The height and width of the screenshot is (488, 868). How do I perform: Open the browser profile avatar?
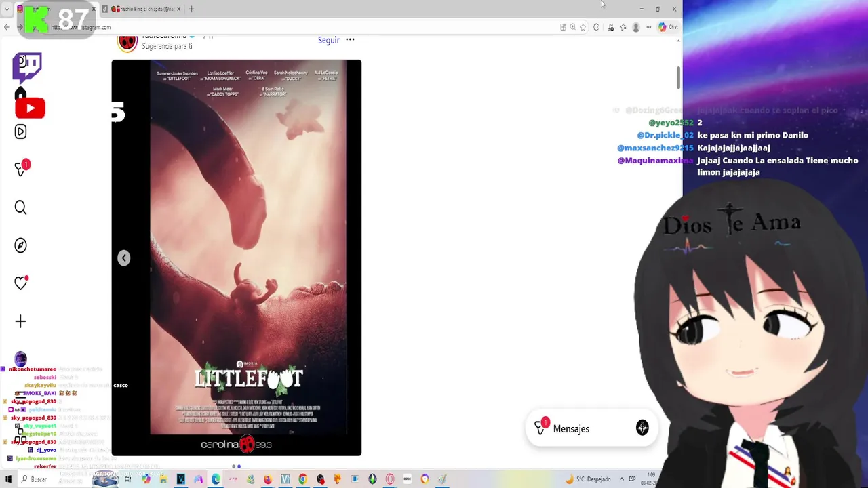click(636, 27)
